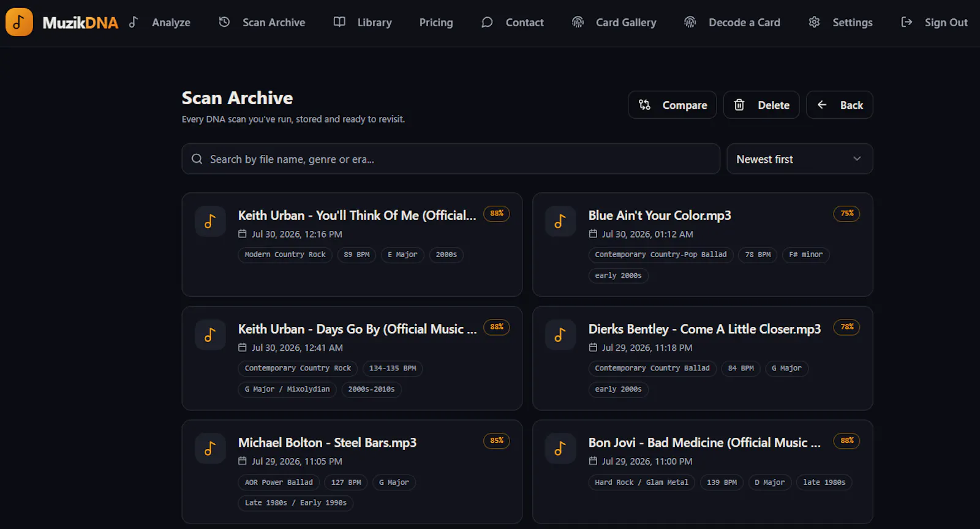Screen dimensions: 980x529
Task: Click the Contemporary Country Ballad tag
Action: point(652,369)
